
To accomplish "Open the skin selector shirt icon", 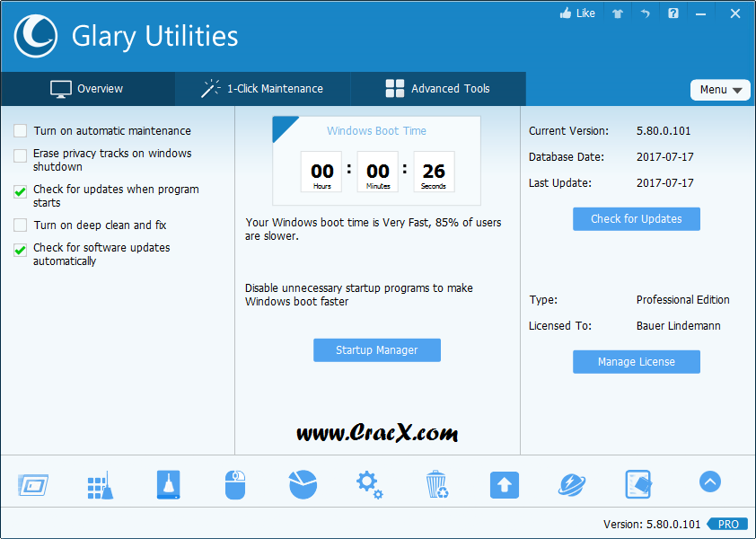I will tap(618, 13).
